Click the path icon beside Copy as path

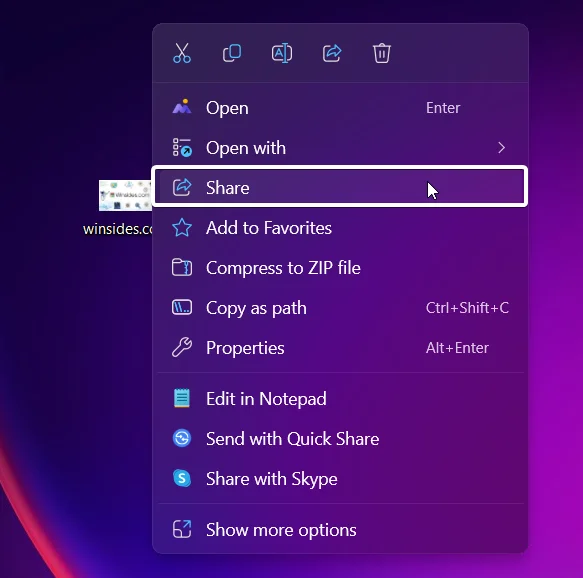click(x=182, y=307)
